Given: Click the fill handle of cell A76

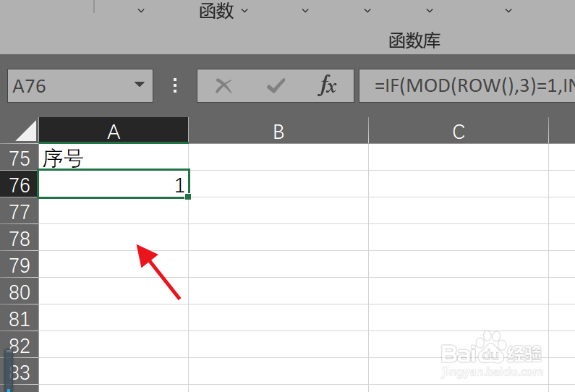Looking at the screenshot, I should tap(188, 197).
